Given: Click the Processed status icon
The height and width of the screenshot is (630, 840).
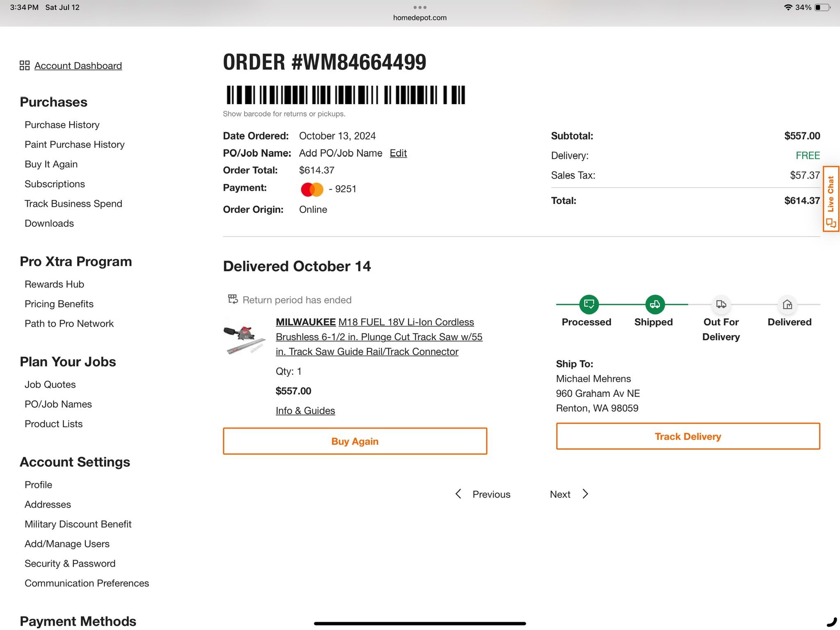Looking at the screenshot, I should (589, 304).
